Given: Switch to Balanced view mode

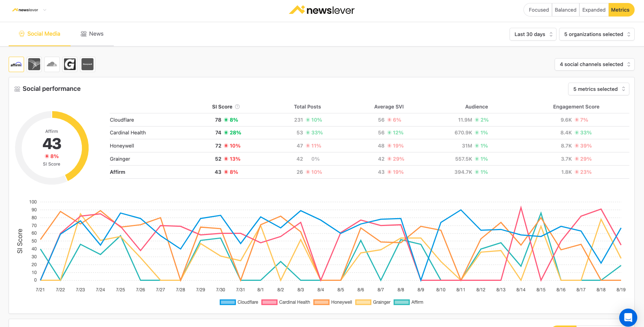Looking at the screenshot, I should (x=565, y=10).
